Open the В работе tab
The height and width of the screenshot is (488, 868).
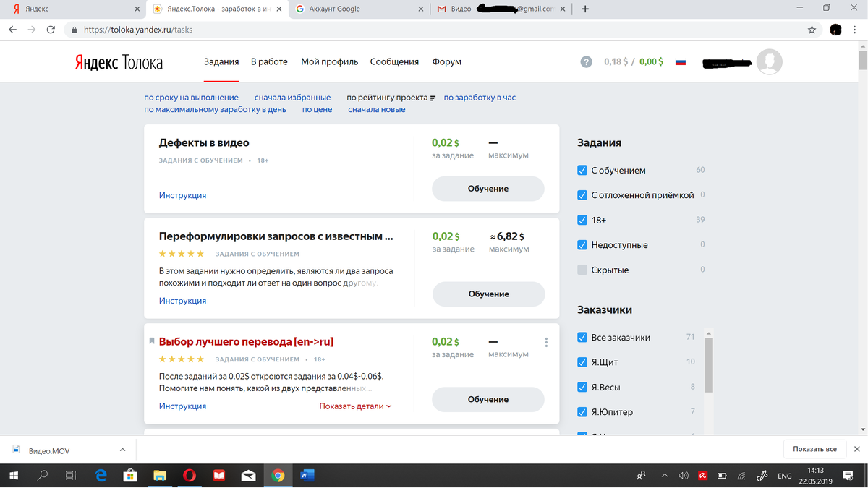tap(269, 62)
